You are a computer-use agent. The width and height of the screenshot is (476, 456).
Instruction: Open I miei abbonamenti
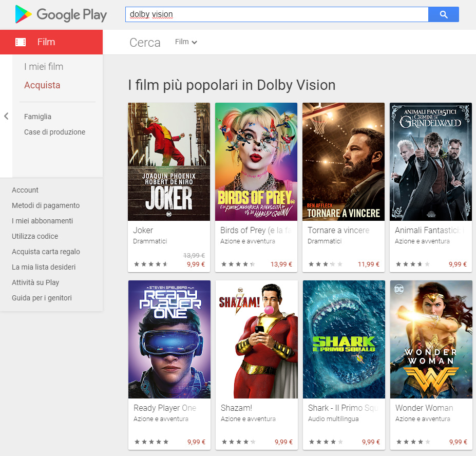click(42, 221)
